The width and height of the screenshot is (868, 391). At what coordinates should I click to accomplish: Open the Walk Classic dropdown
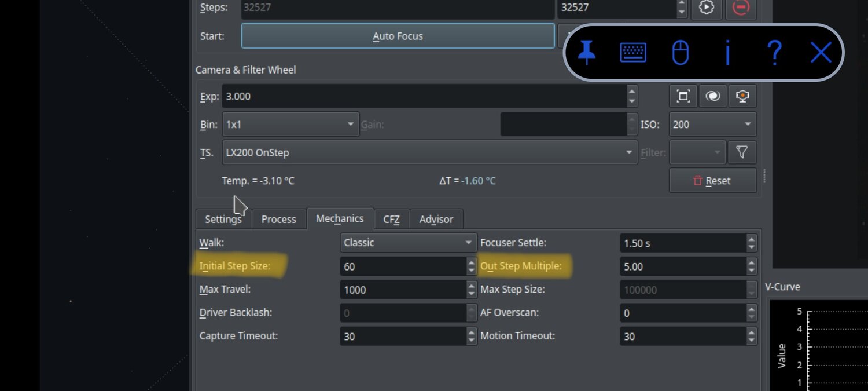pyautogui.click(x=409, y=243)
